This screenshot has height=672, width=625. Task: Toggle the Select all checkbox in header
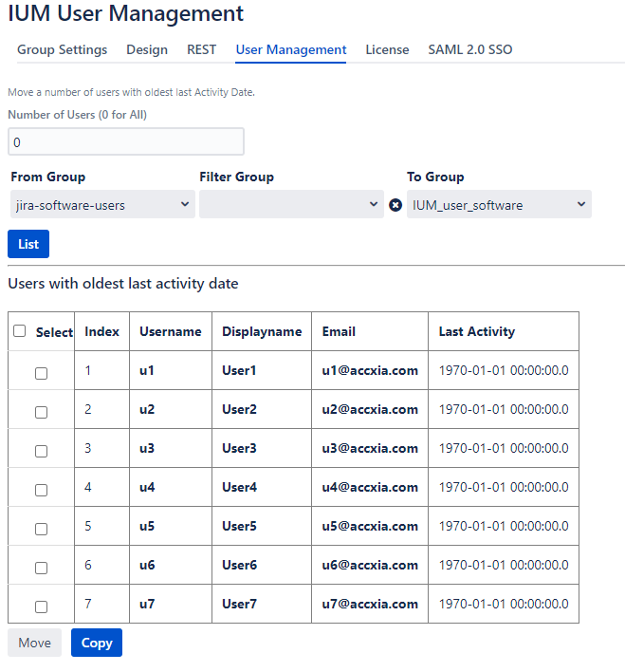click(20, 331)
